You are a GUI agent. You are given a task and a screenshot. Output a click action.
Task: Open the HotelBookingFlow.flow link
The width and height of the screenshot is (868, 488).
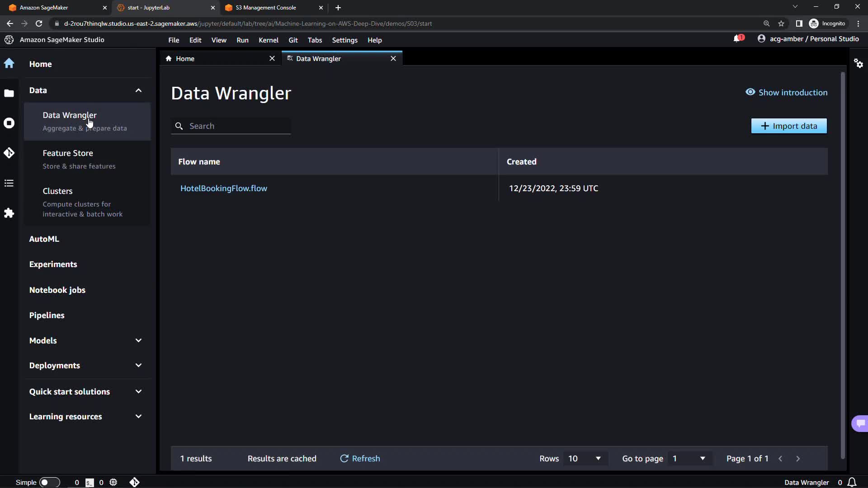point(224,188)
